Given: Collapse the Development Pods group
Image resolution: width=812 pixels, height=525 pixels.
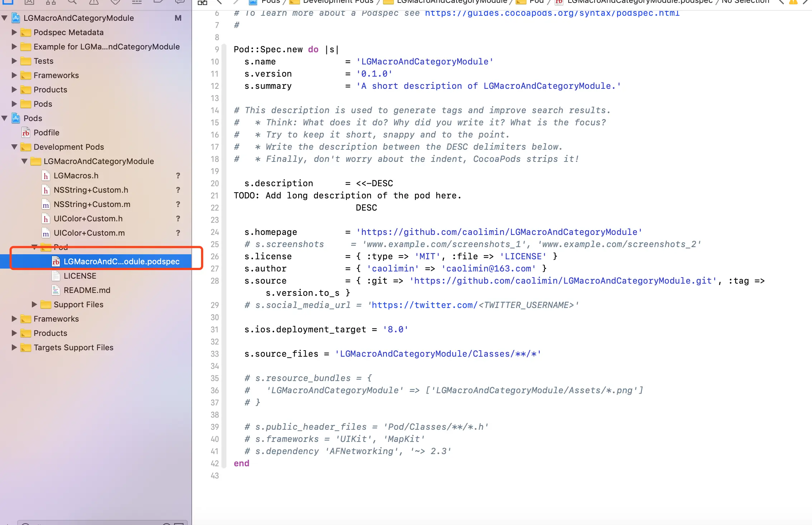Looking at the screenshot, I should click(x=14, y=147).
